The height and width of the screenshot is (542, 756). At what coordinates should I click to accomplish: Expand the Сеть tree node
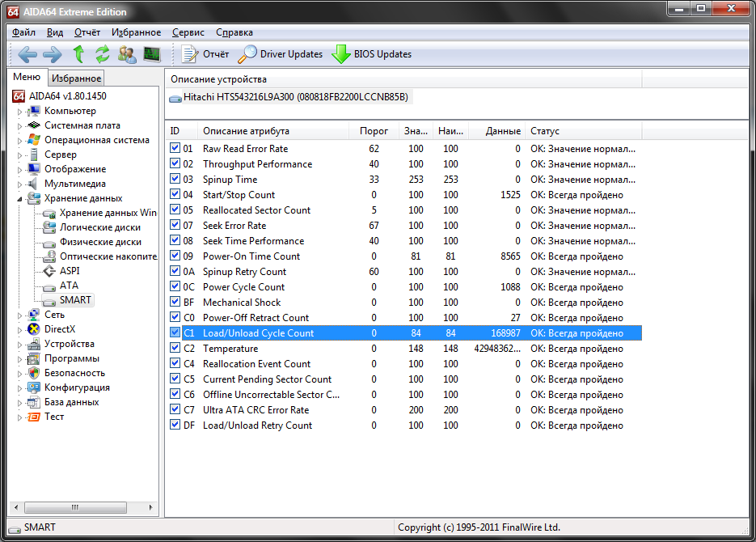(x=19, y=315)
